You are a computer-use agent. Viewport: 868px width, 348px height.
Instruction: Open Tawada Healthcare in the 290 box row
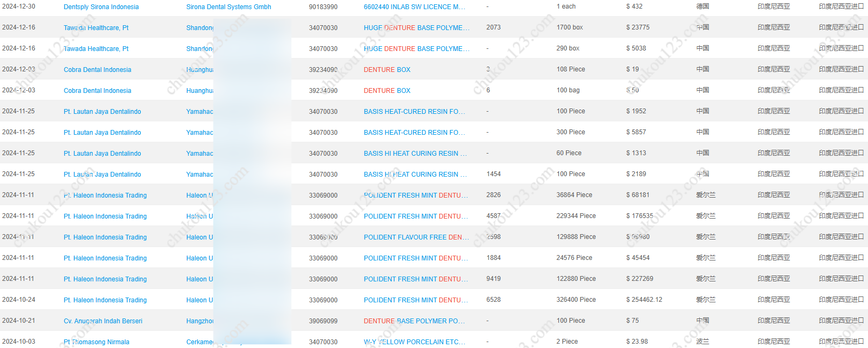click(96, 49)
